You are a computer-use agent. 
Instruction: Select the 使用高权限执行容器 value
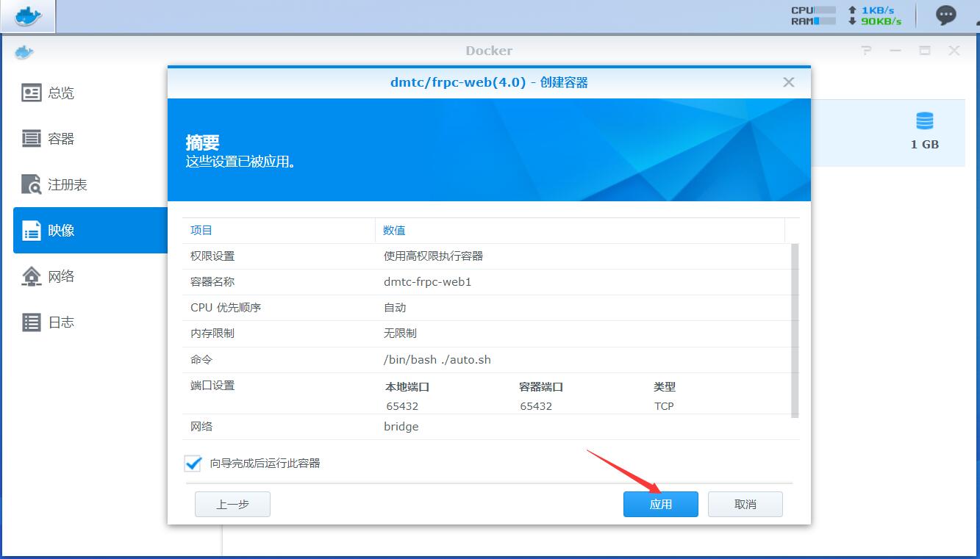click(433, 256)
